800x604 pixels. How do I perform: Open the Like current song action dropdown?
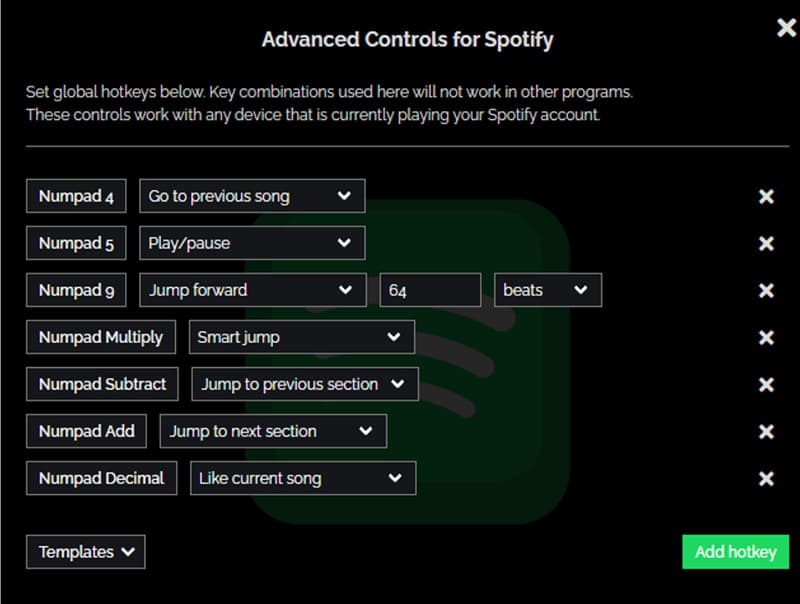pos(302,478)
